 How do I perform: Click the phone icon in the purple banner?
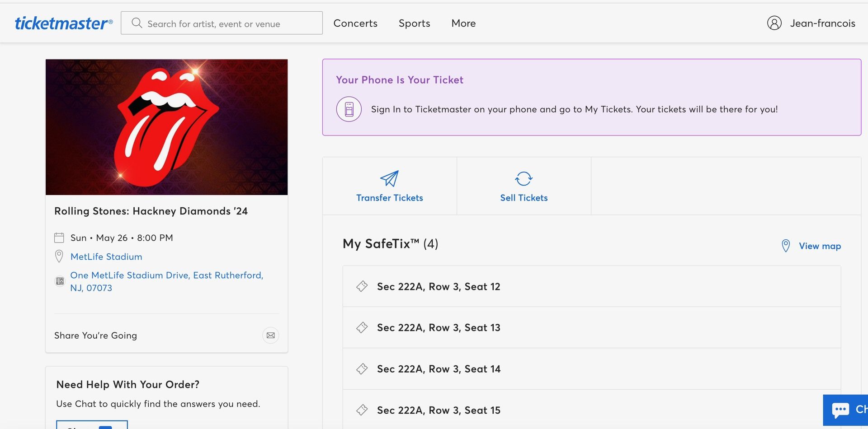click(x=349, y=109)
